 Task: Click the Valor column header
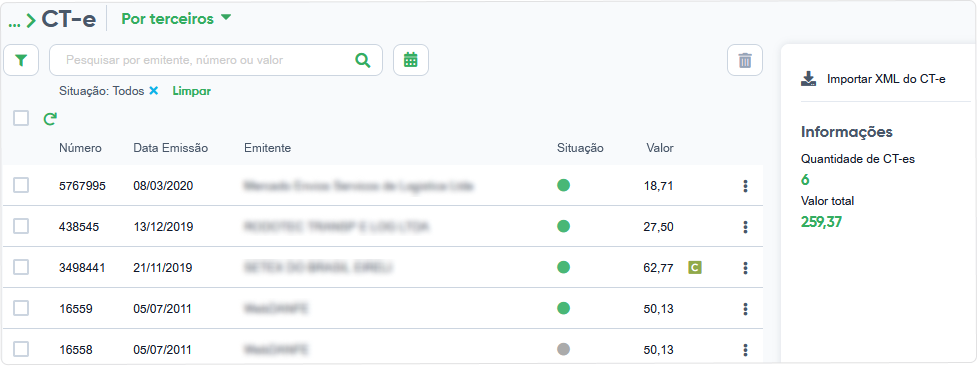(660, 148)
